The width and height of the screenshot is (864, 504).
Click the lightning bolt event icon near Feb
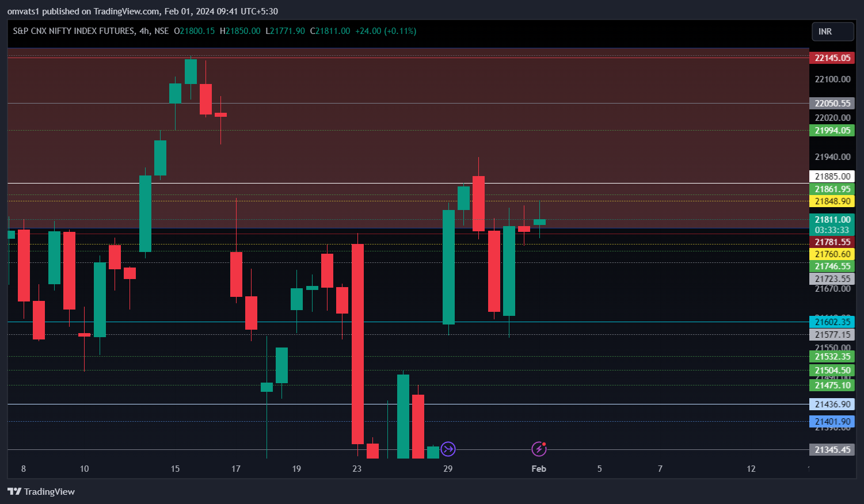539,449
